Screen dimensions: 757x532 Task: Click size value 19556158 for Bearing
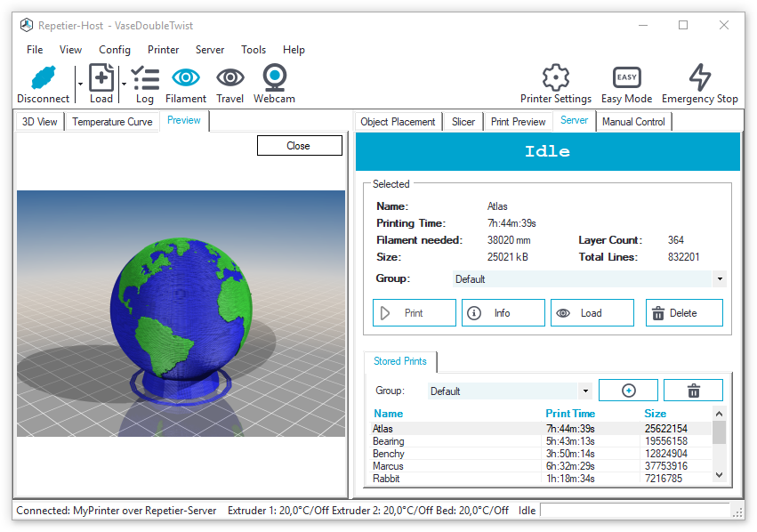coord(666,441)
